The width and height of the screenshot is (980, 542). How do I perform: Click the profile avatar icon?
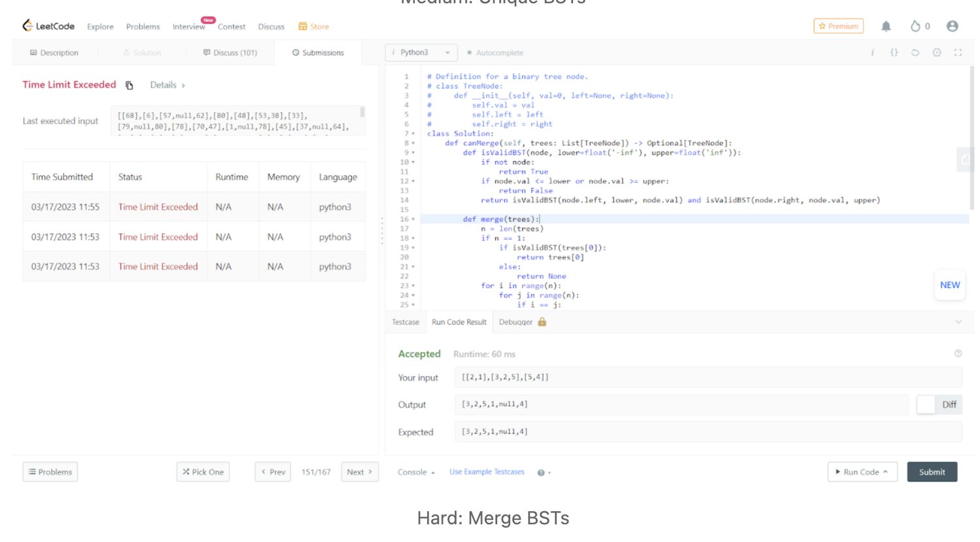pos(952,26)
